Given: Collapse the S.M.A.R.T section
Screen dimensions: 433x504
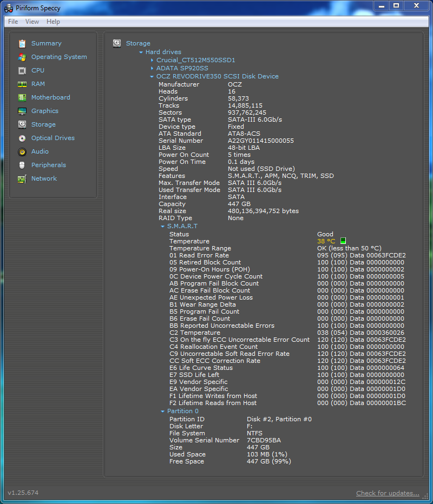Looking at the screenshot, I should (163, 227).
